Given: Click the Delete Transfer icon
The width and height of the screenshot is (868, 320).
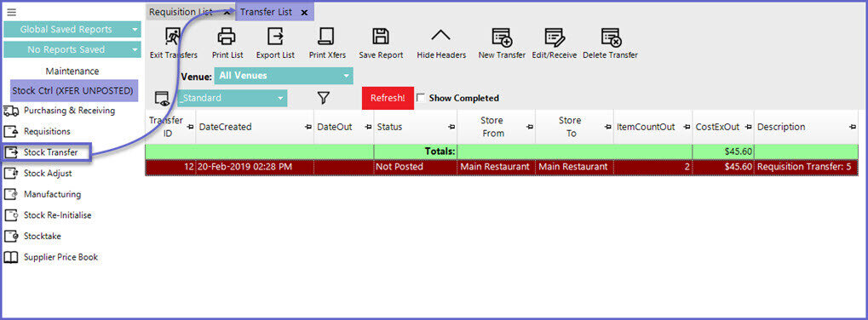Looking at the screenshot, I should click(611, 37).
